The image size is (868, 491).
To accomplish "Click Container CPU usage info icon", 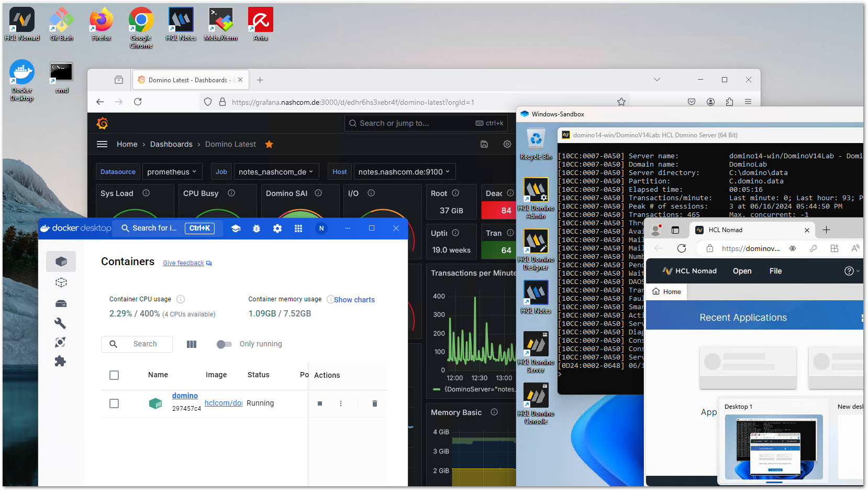I will click(181, 299).
